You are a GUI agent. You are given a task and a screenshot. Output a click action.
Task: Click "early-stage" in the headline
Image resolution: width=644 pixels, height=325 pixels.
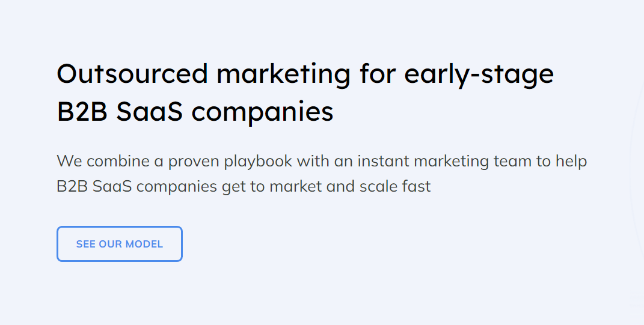pyautogui.click(x=479, y=74)
